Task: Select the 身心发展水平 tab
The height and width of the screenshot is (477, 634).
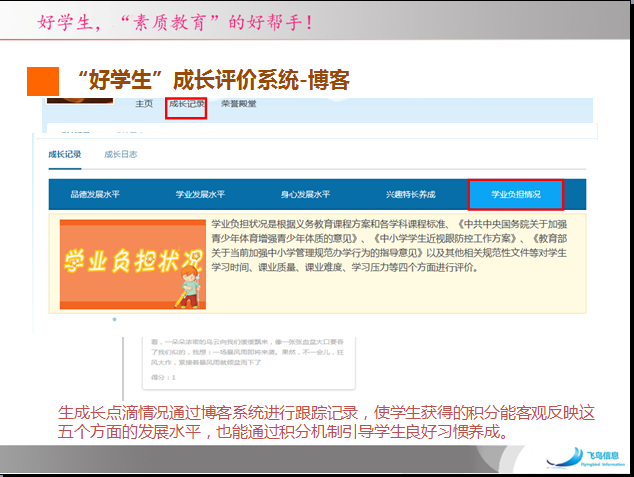Action: click(x=306, y=194)
